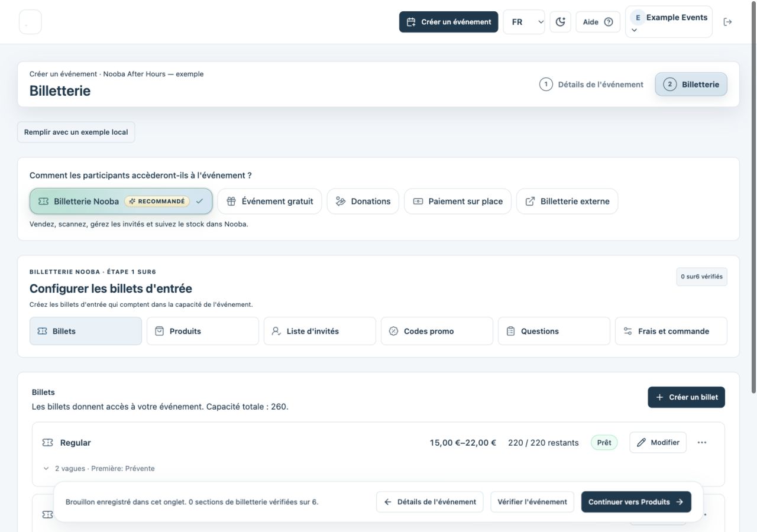
Task: Go to step 1 Détails de l'événement
Action: [591, 85]
